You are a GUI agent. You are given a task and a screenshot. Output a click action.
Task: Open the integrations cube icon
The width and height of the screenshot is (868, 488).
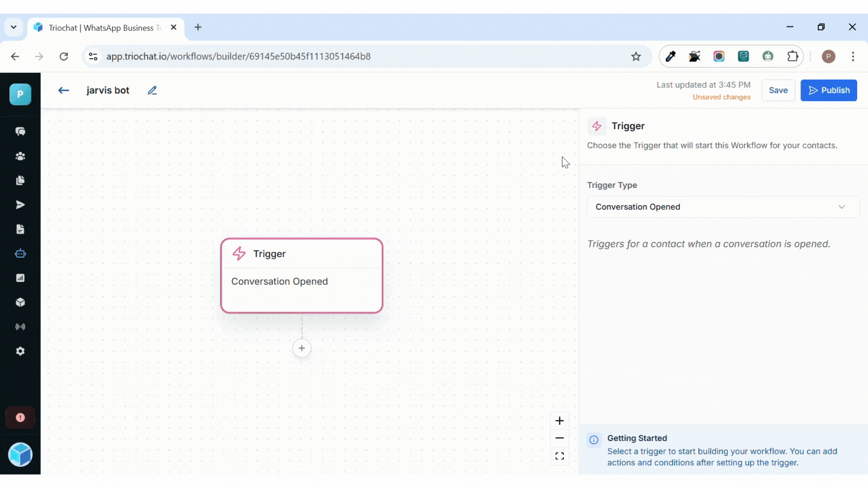(x=20, y=302)
